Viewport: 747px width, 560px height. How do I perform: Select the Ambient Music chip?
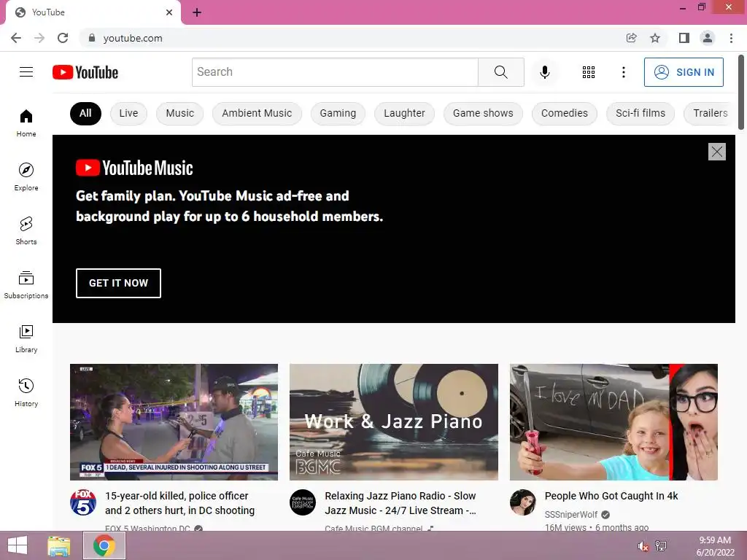(257, 113)
